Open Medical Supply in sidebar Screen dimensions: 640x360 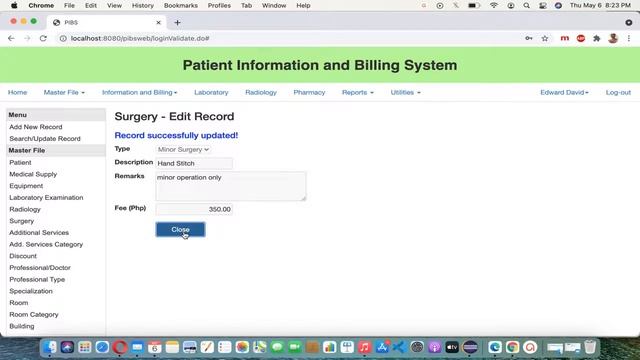[x=33, y=174]
